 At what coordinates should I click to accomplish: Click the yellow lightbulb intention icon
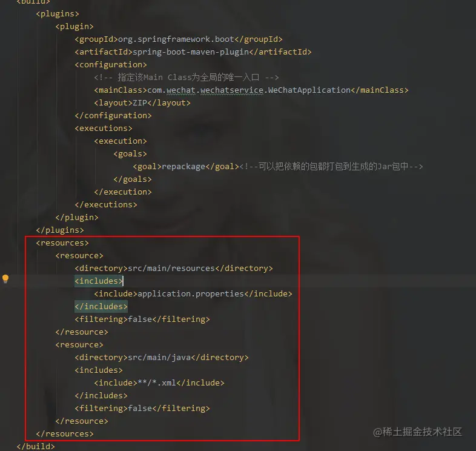5,279
